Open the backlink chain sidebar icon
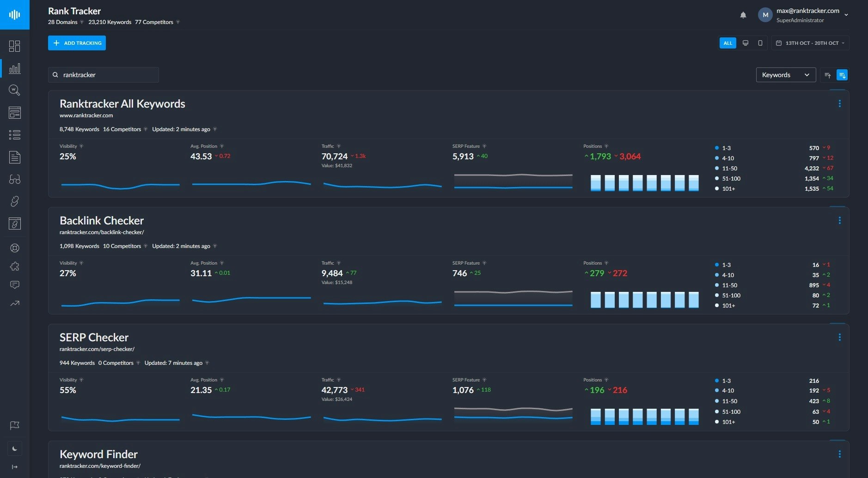Screen dimensions: 868x478 point(15,201)
